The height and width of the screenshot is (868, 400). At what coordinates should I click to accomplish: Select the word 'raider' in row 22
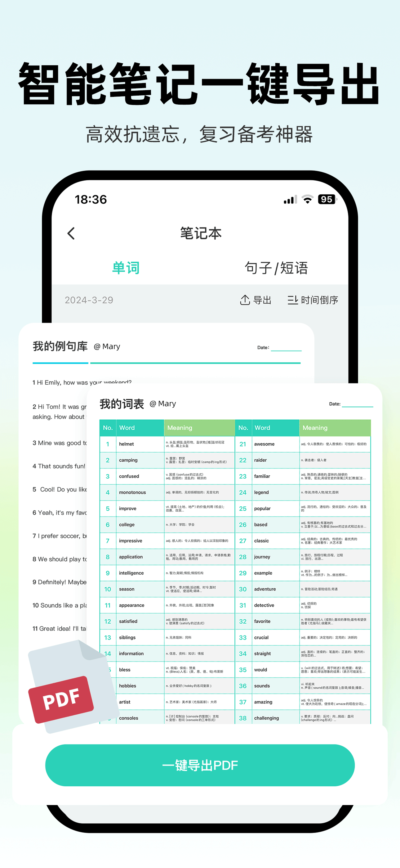pyautogui.click(x=260, y=460)
